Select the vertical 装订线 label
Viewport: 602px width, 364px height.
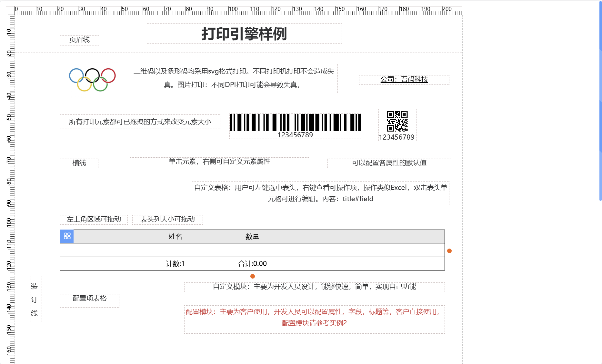click(36, 299)
